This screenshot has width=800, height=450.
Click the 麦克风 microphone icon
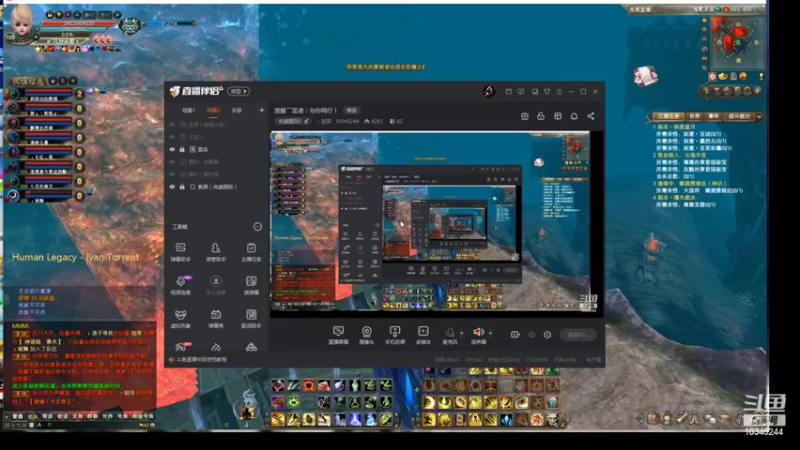click(x=449, y=335)
